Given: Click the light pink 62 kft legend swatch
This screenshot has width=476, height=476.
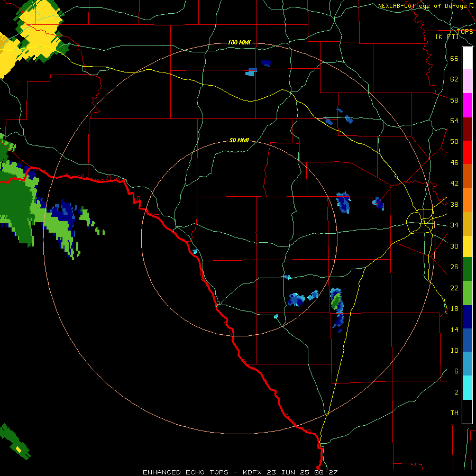Looking at the screenshot, I should coord(467,81).
